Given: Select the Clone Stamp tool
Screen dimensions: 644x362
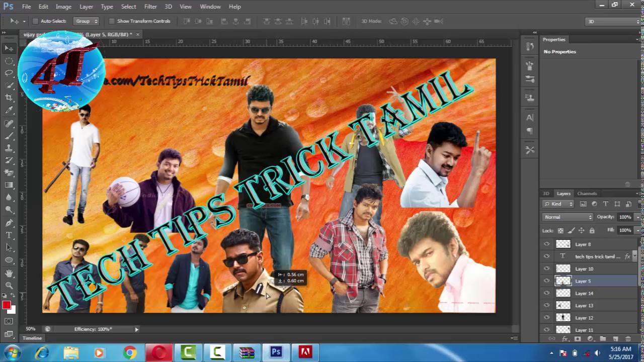Looking at the screenshot, I should [x=9, y=148].
